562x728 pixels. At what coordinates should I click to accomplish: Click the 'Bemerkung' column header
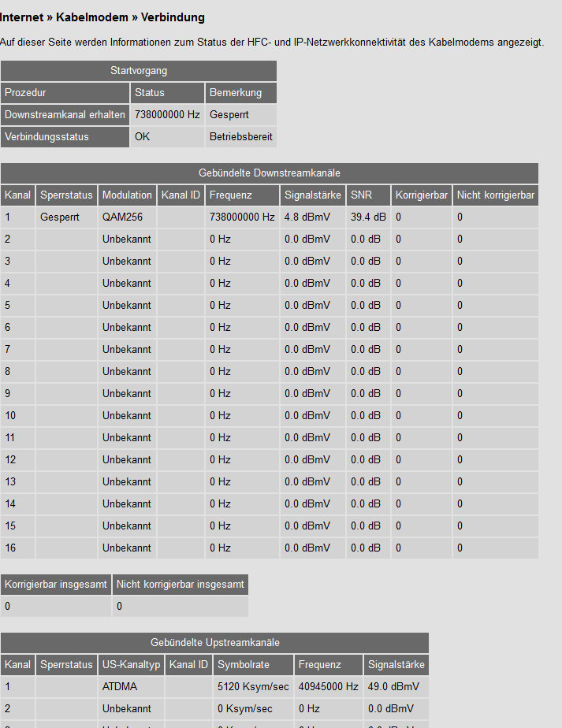pos(235,93)
